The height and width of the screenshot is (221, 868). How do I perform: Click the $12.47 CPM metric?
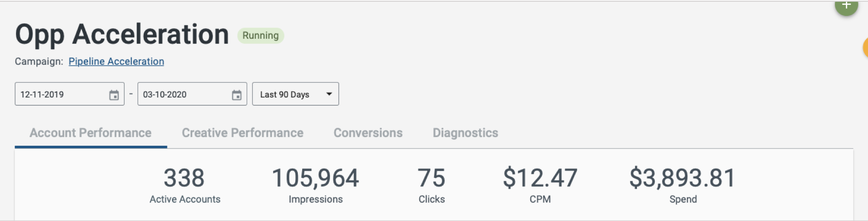(540, 185)
